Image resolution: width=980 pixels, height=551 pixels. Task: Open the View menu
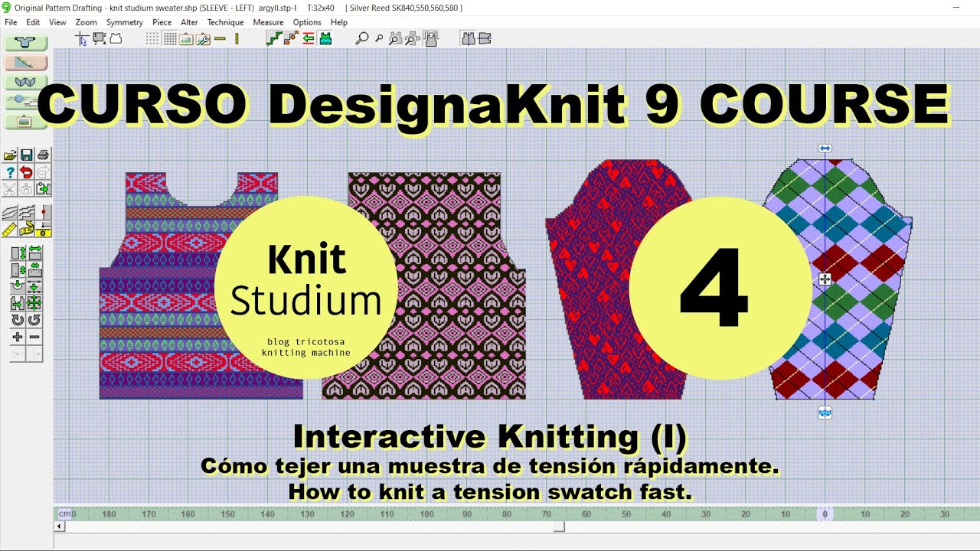click(57, 22)
